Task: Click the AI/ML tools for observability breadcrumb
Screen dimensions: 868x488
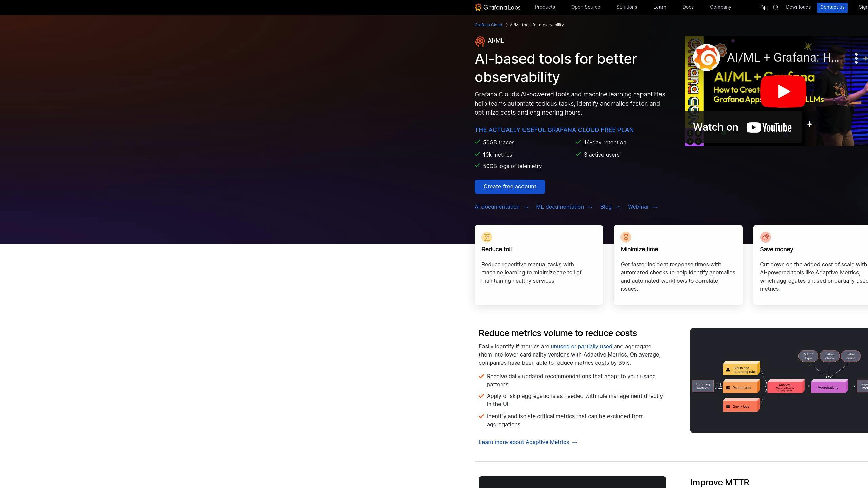Action: (536, 25)
